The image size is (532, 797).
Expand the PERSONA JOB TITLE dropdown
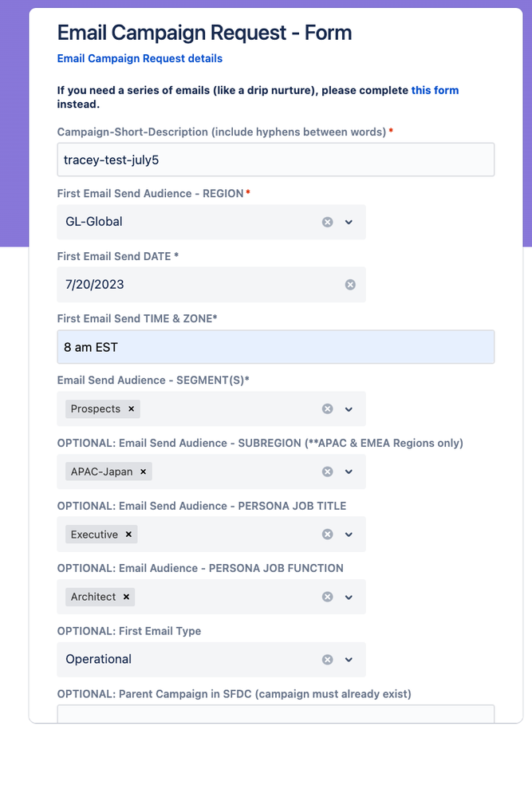349,534
